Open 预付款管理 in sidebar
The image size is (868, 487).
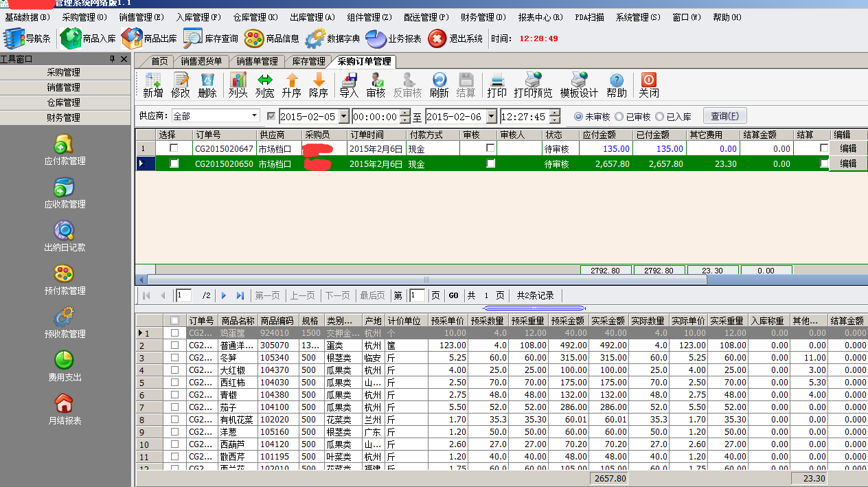[x=65, y=280]
